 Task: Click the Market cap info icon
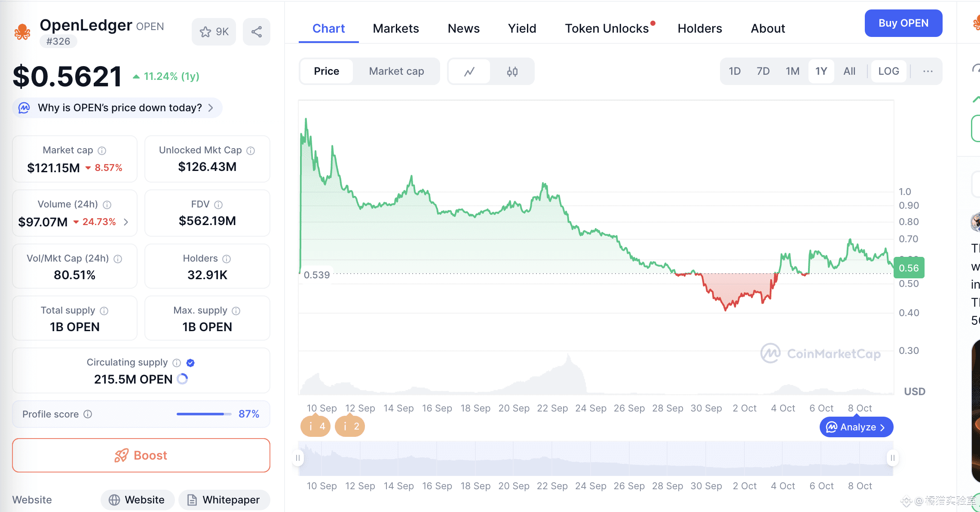pyautogui.click(x=102, y=151)
